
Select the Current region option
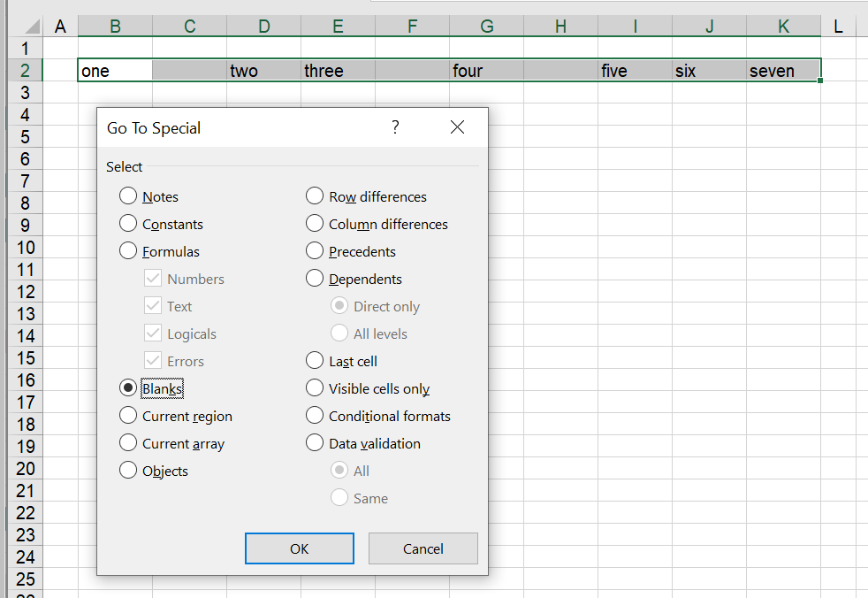click(x=128, y=416)
